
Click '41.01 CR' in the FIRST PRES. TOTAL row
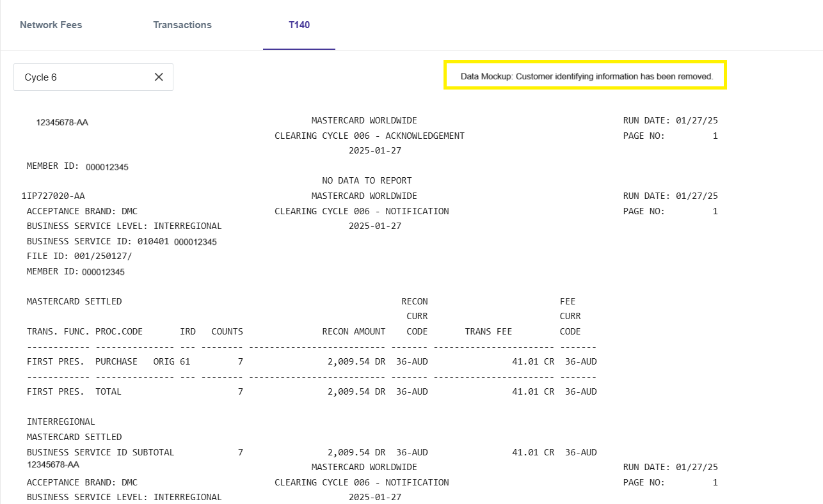[533, 391]
